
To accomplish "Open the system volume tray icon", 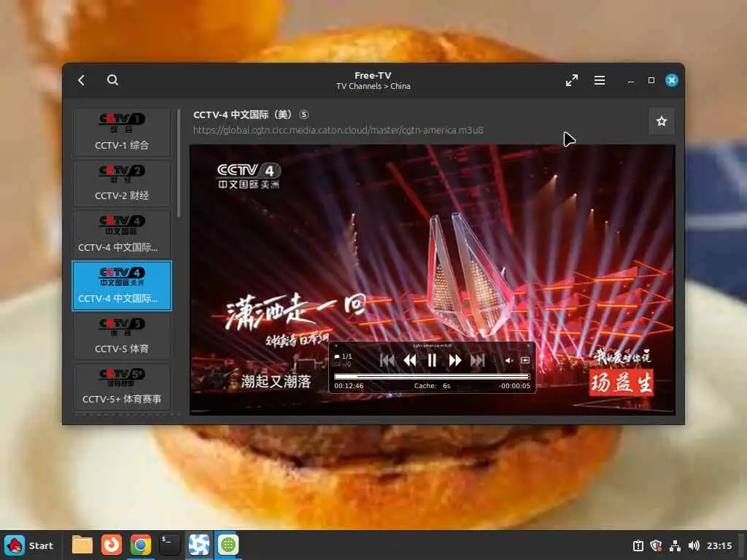I will (x=694, y=545).
